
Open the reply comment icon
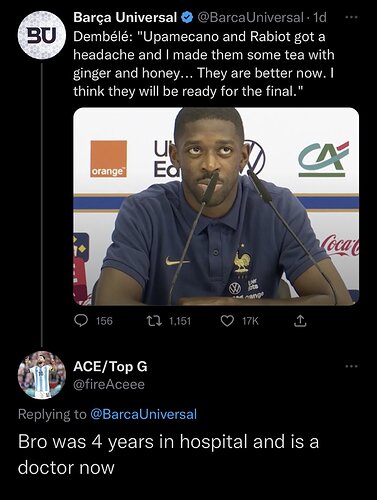[x=80, y=321]
